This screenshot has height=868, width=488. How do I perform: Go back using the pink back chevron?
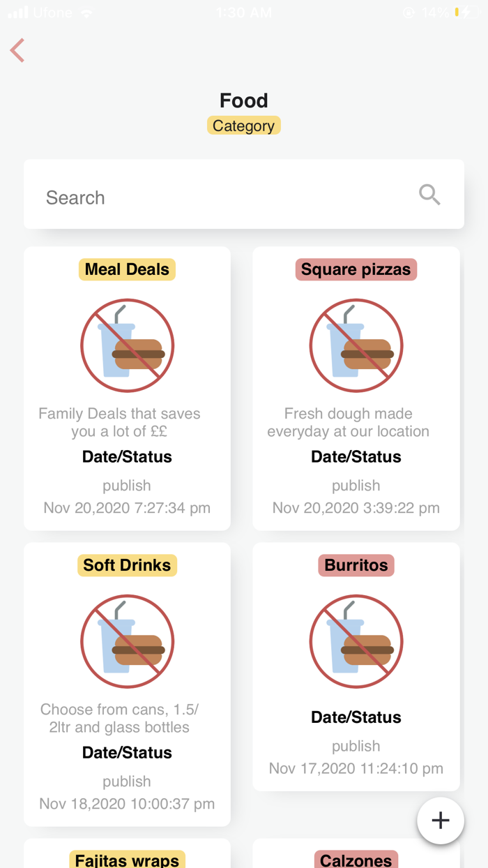tap(17, 50)
